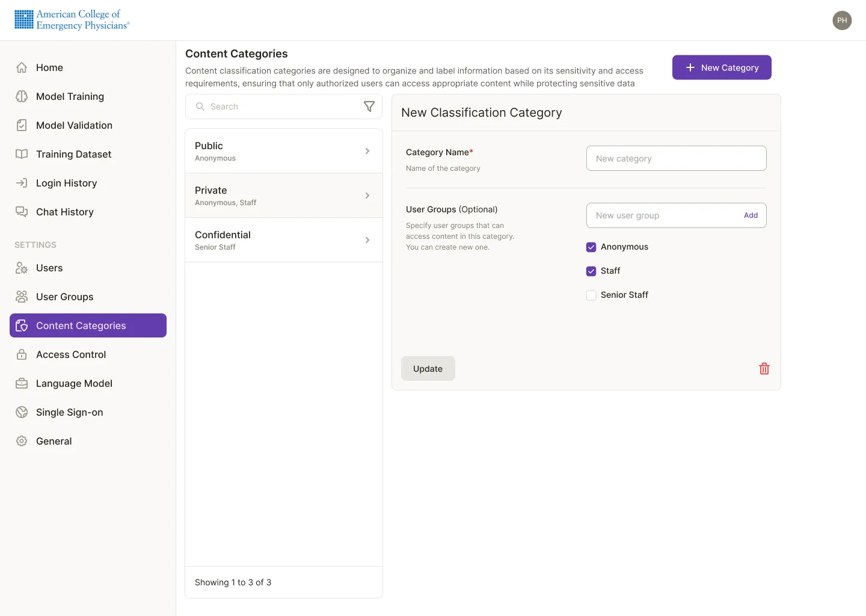Click the Update button

(428, 369)
